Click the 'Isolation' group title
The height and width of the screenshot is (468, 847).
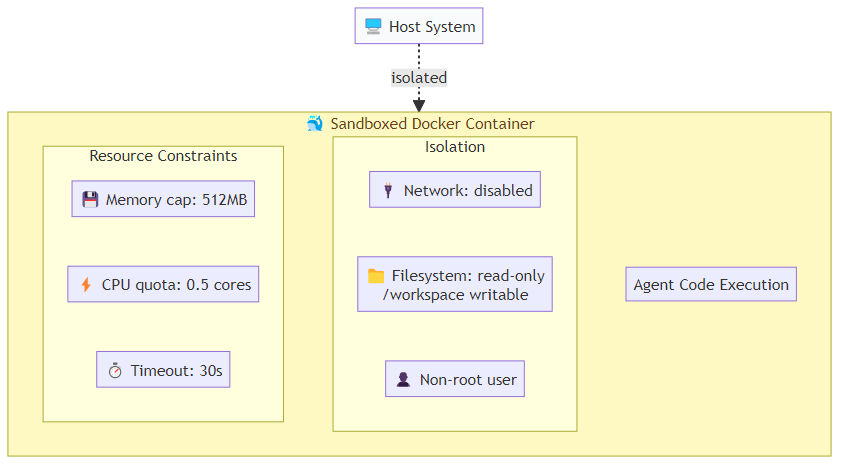pyautogui.click(x=455, y=146)
